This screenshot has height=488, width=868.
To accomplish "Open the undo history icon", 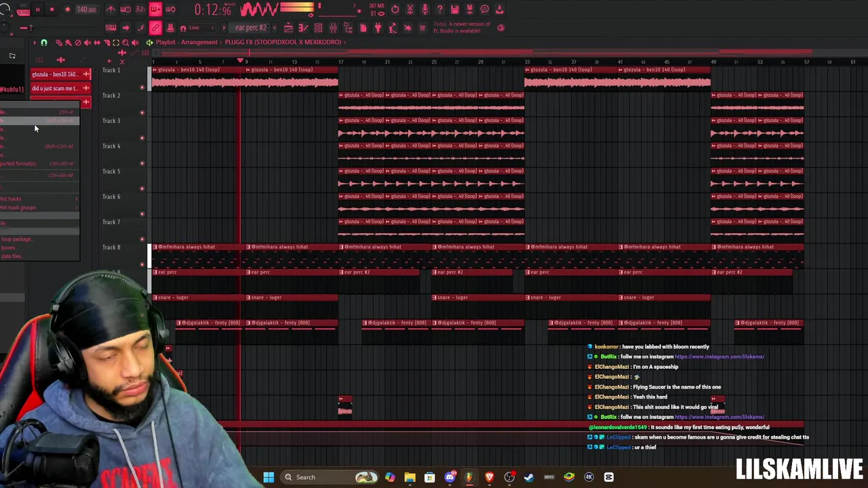I will (x=395, y=9).
